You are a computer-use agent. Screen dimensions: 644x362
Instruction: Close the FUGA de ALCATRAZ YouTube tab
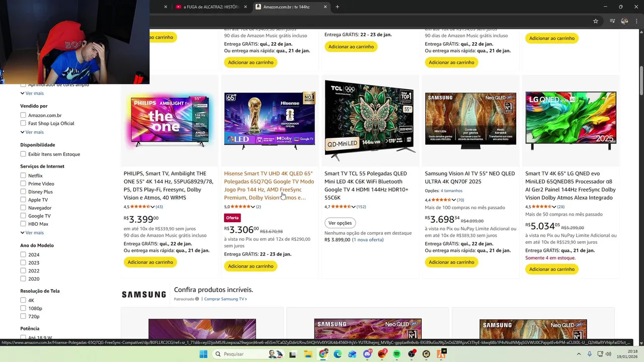tap(246, 7)
